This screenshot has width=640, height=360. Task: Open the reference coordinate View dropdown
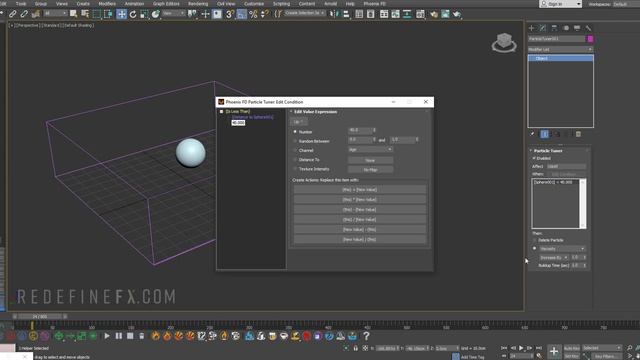pos(173,13)
